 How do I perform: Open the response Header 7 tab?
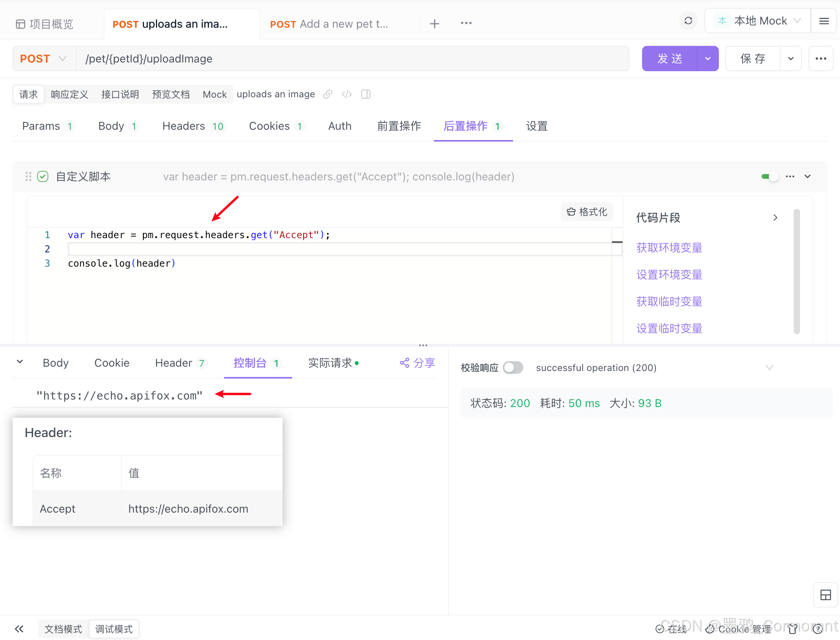tap(181, 363)
